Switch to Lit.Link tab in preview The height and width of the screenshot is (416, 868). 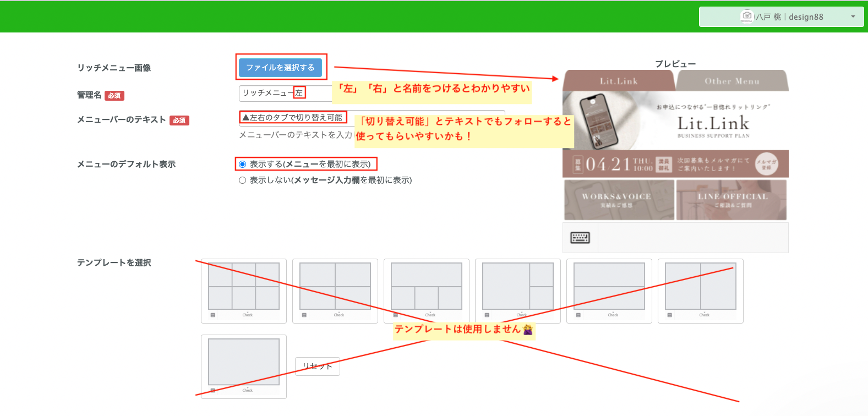coord(619,81)
